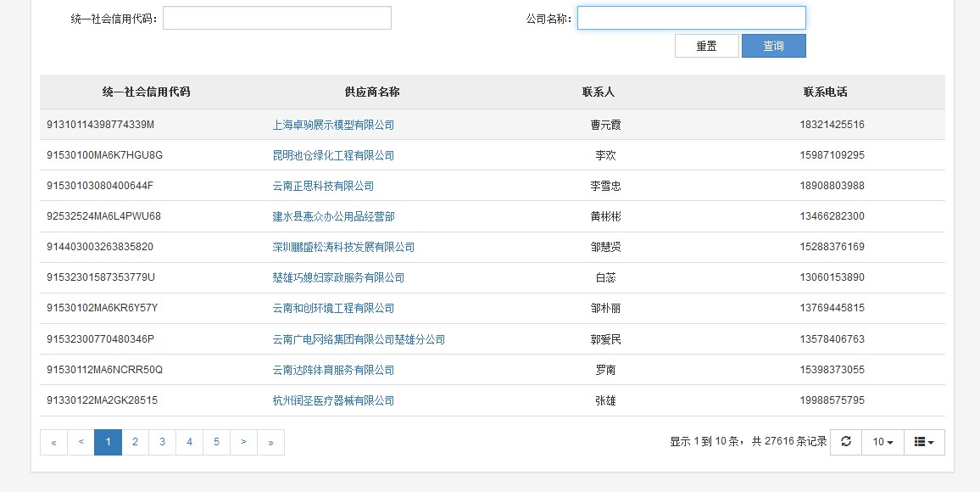Click the 供应商名称 column header
The height and width of the screenshot is (492, 980).
point(372,92)
